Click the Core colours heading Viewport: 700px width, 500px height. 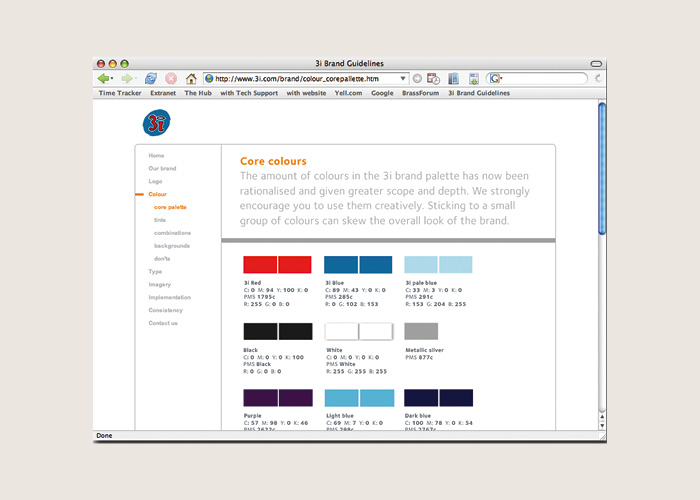273,161
